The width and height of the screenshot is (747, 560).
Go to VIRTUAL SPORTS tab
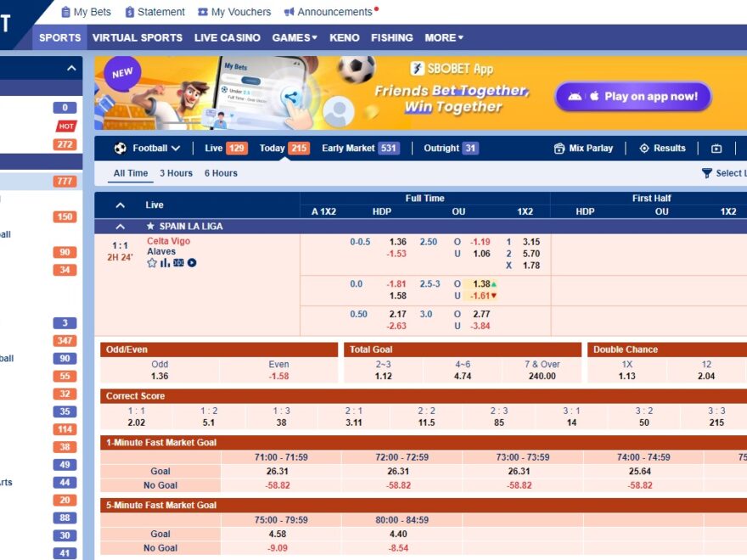(x=138, y=37)
